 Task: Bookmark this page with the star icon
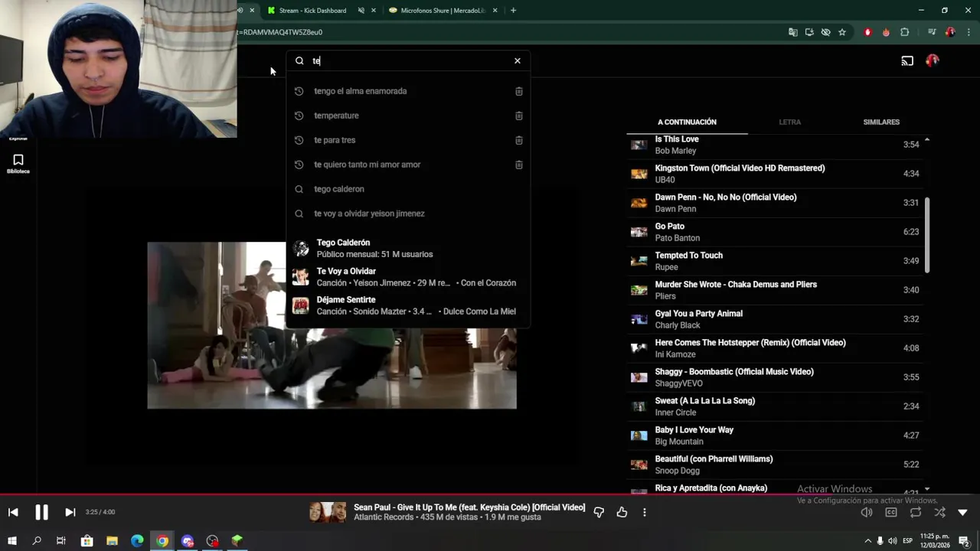(842, 32)
